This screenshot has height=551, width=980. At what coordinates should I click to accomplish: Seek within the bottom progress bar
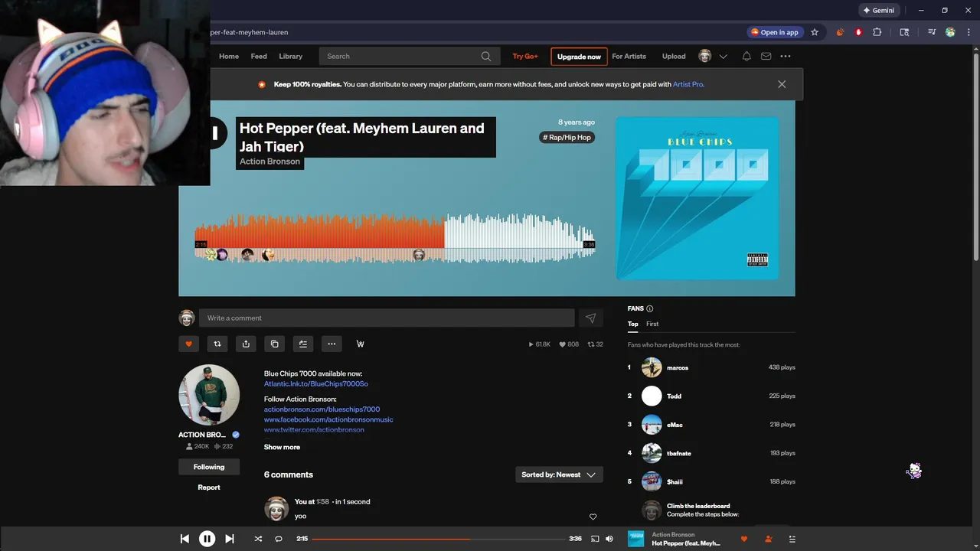click(438, 539)
